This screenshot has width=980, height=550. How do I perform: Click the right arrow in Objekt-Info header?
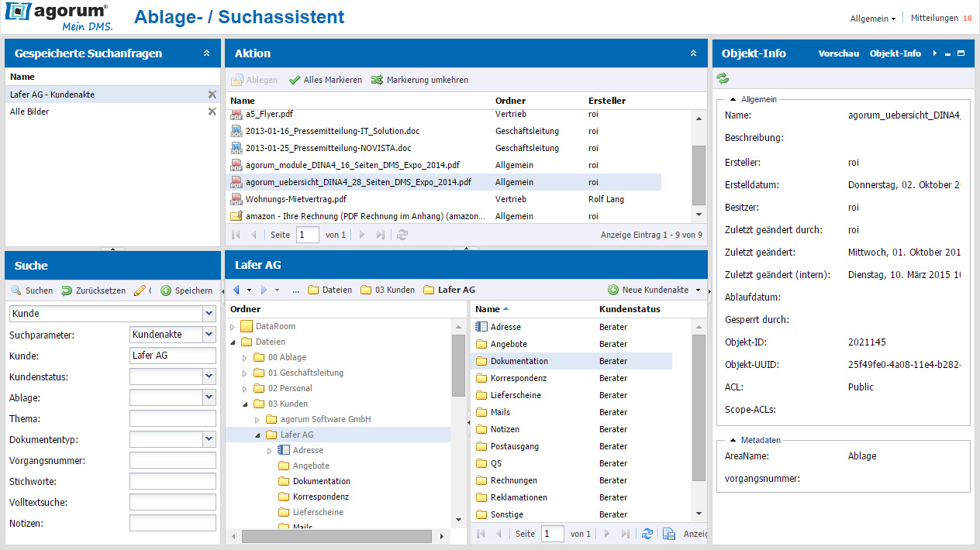(x=935, y=53)
